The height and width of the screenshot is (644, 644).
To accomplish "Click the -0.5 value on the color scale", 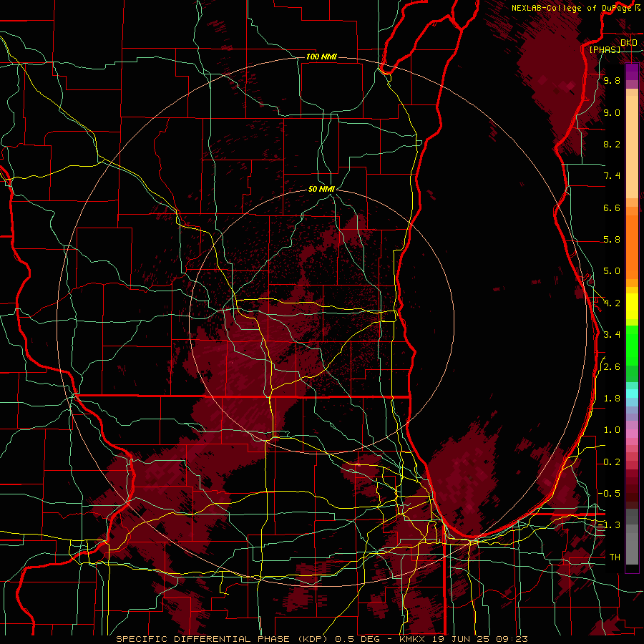I will [x=610, y=493].
